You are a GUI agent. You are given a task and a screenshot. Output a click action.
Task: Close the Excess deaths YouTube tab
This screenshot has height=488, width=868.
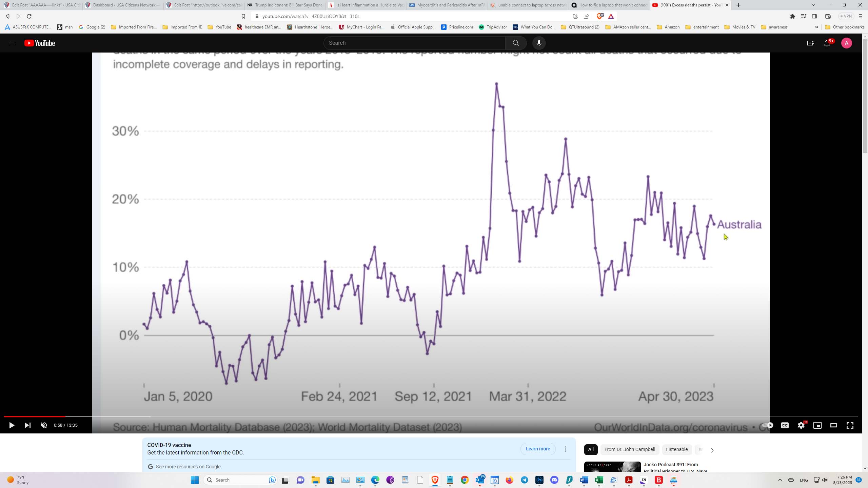[x=727, y=5]
